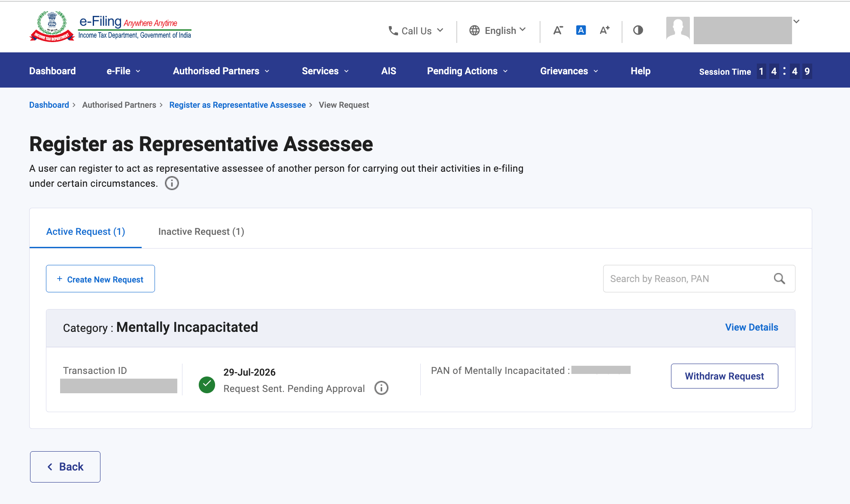The image size is (850, 504).
Task: Click the search magnifier icon
Action: pyautogui.click(x=780, y=279)
